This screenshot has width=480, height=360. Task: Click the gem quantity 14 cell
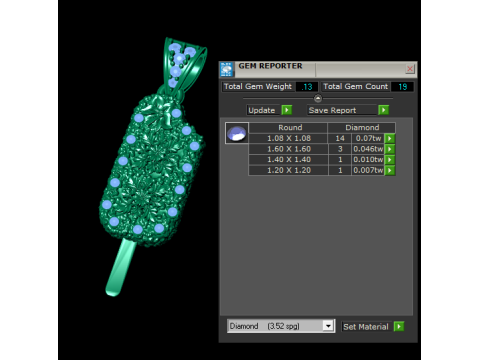click(340, 138)
